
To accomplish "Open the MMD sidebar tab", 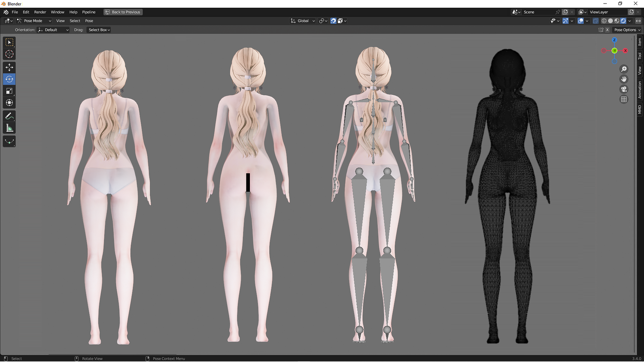I will click(x=640, y=109).
